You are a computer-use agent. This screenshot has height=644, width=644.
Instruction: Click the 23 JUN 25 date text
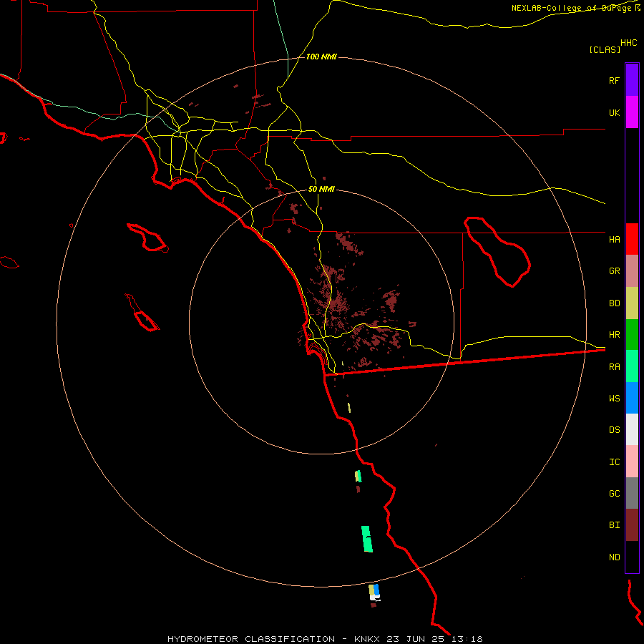[x=416, y=639]
